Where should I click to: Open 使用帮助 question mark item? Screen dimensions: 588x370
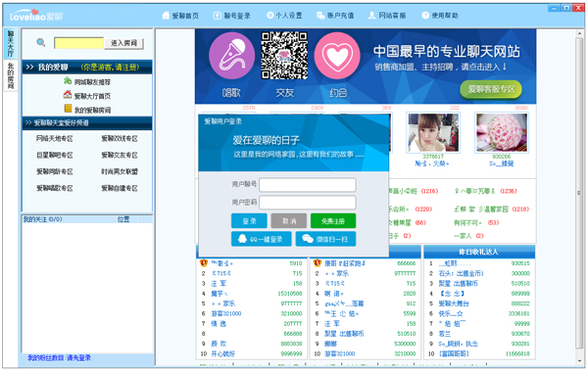click(x=440, y=16)
